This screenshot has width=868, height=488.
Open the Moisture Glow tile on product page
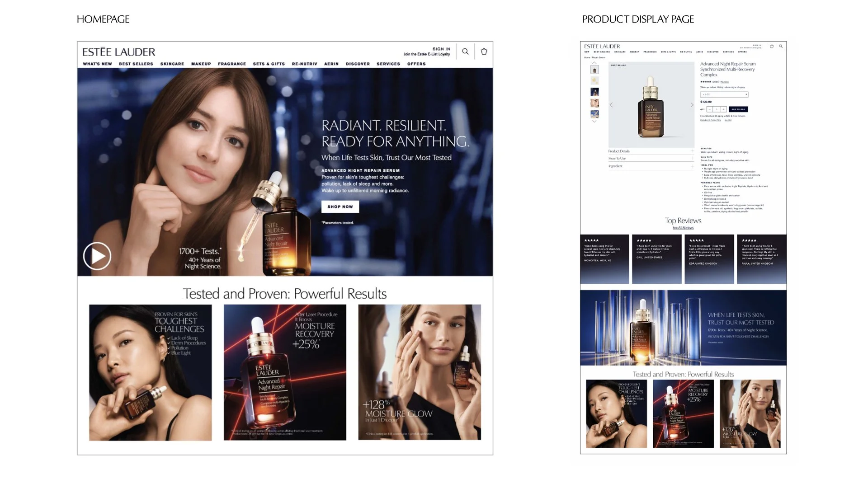point(750,414)
